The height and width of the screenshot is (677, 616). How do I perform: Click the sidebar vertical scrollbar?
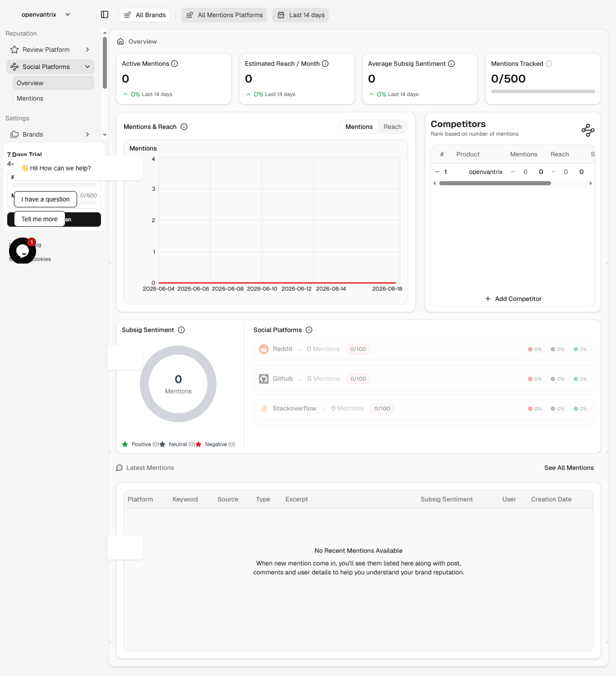point(105,63)
